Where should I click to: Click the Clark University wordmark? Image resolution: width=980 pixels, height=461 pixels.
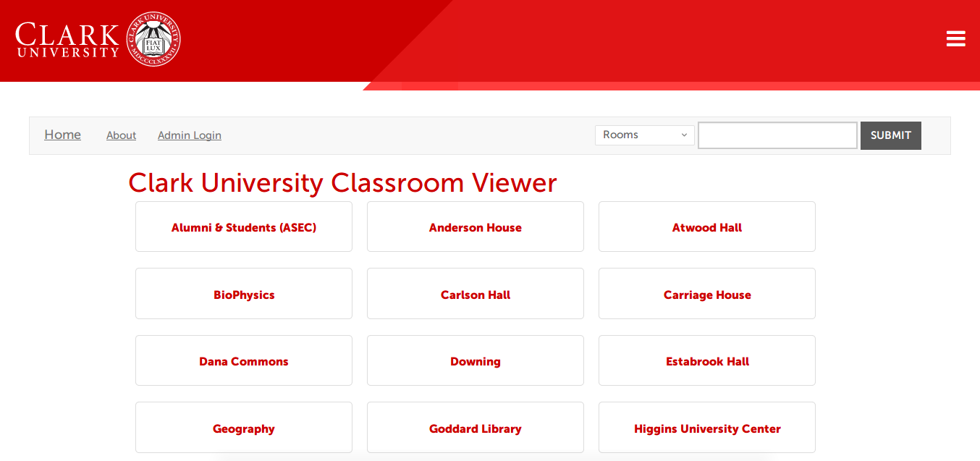67,40
